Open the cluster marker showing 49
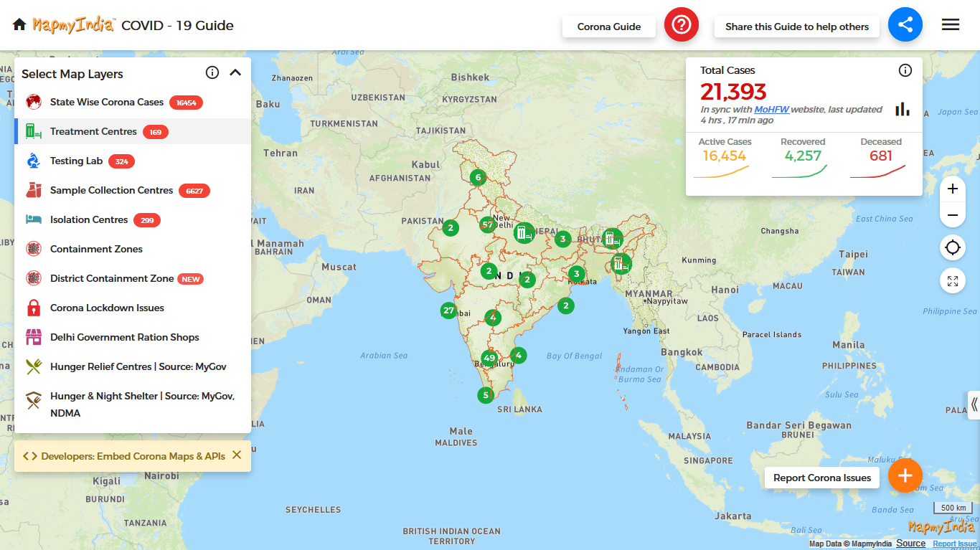The height and width of the screenshot is (550, 980). point(490,358)
